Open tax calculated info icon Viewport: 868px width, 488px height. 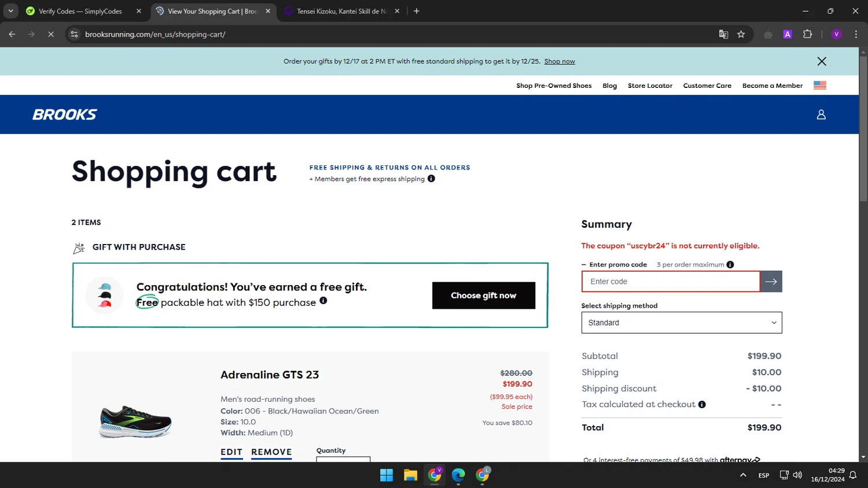(x=702, y=405)
